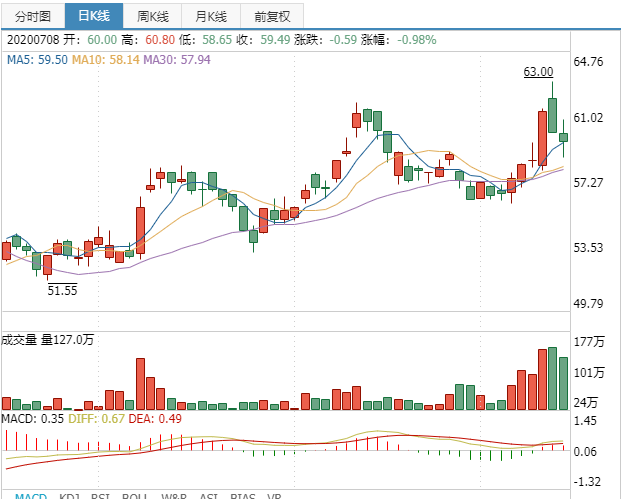Click the MA30 legend value
The width and height of the screenshot is (621, 499).
(x=177, y=60)
